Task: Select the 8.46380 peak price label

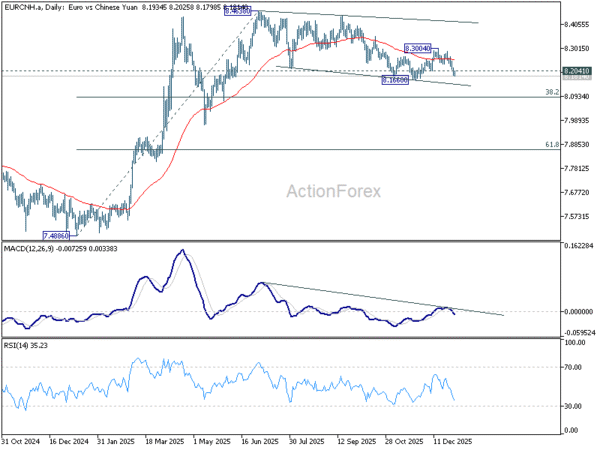Action: (238, 11)
